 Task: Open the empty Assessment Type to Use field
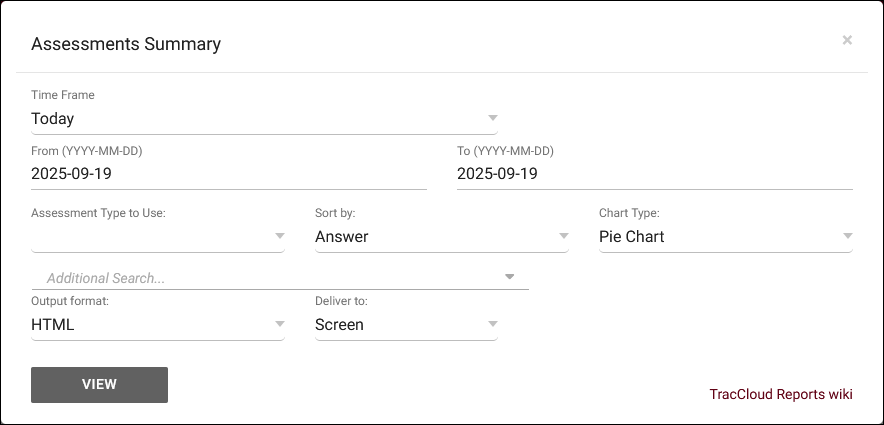(x=150, y=237)
